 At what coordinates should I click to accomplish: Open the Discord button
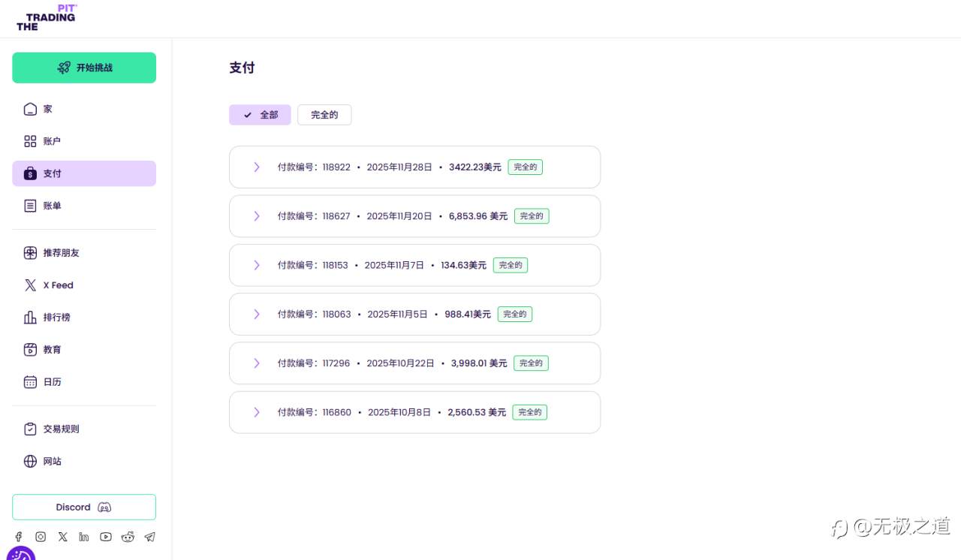pyautogui.click(x=84, y=507)
